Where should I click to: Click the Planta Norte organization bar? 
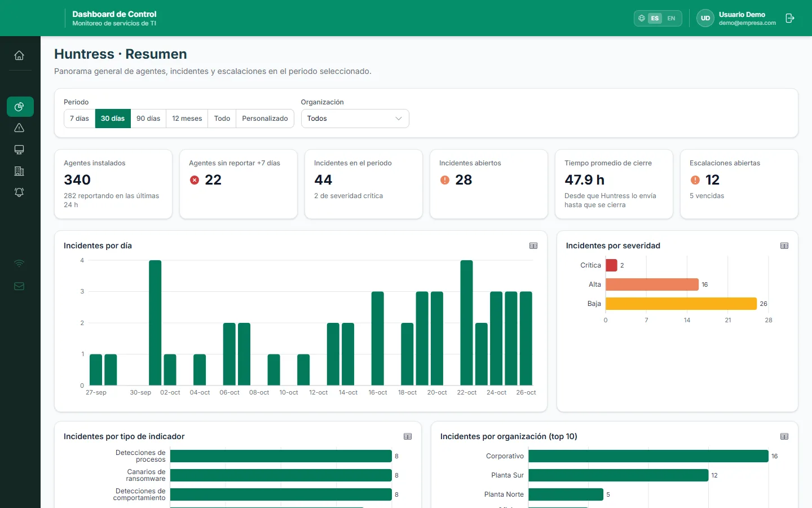566,494
